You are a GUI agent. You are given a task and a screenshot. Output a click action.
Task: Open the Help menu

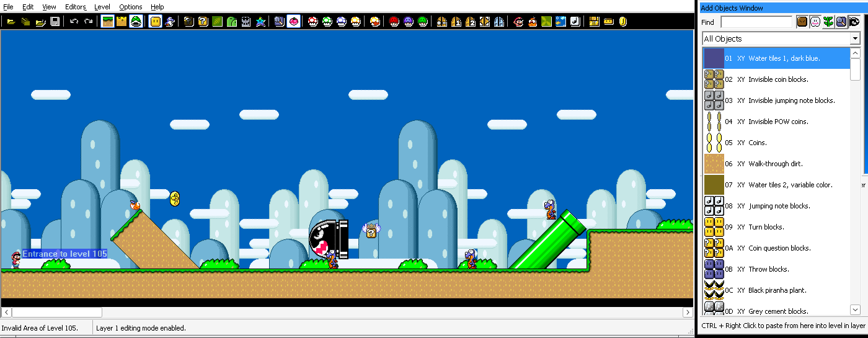click(x=157, y=7)
